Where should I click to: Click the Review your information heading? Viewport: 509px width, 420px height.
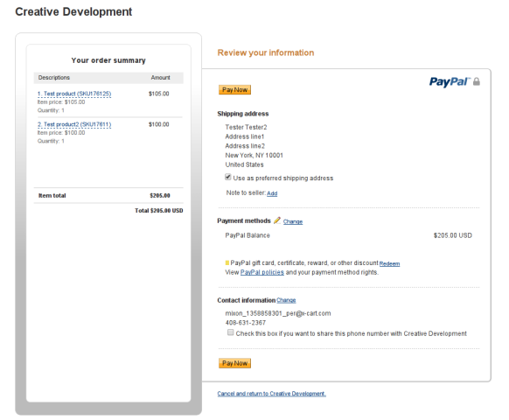(x=266, y=52)
